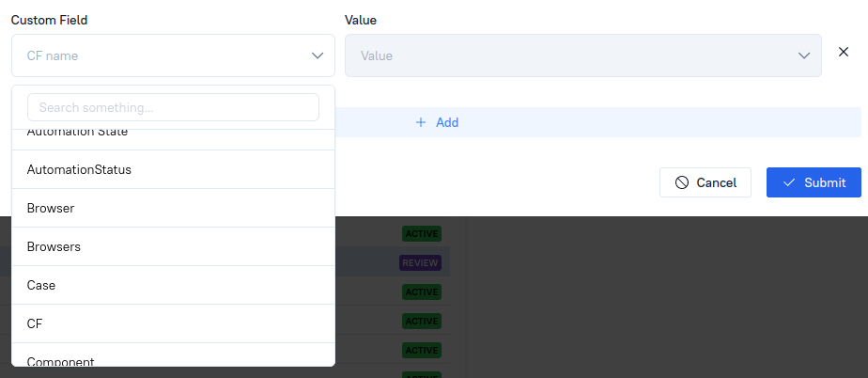Select the Component option at the list bottom
The image size is (868, 378).
[x=60, y=359]
